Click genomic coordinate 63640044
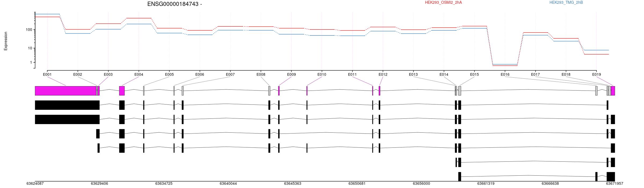This screenshot has width=644, height=188. [x=228, y=184]
